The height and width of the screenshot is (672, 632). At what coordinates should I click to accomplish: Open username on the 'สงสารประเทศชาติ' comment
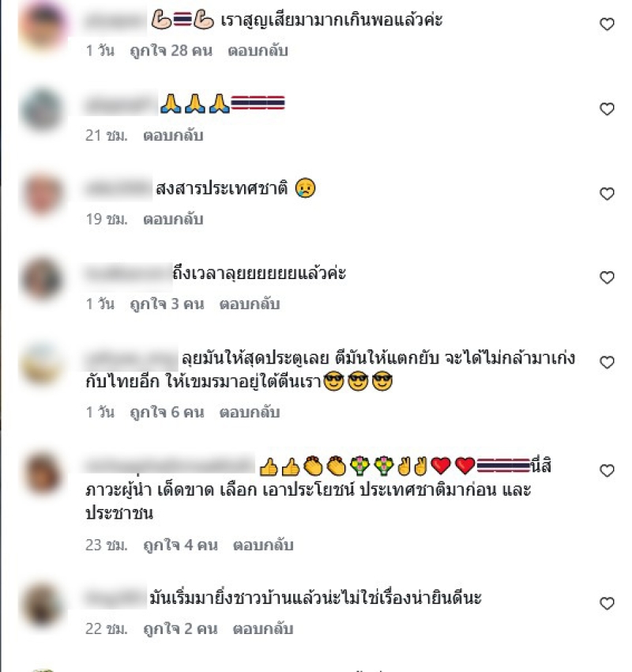pyautogui.click(x=118, y=189)
